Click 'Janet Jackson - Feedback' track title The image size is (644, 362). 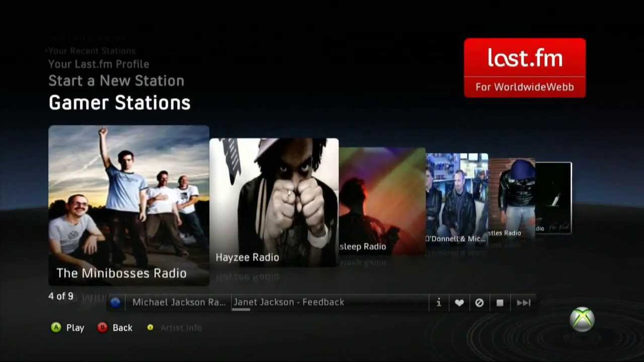click(x=289, y=302)
